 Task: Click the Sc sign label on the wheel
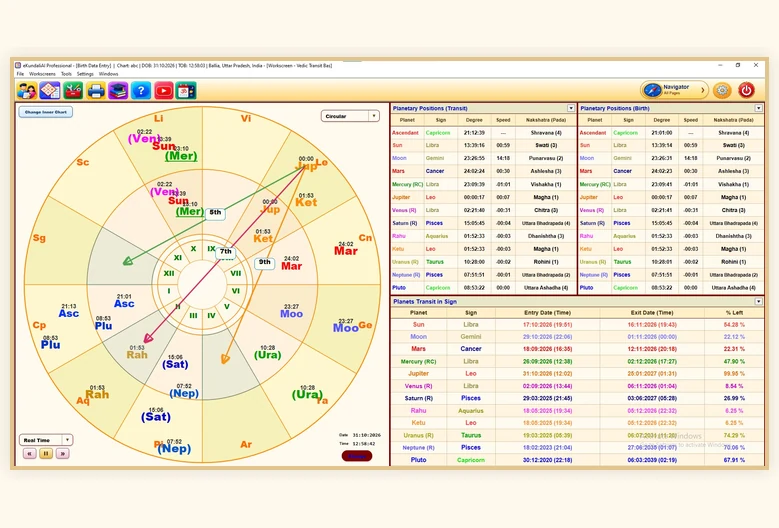click(82, 162)
